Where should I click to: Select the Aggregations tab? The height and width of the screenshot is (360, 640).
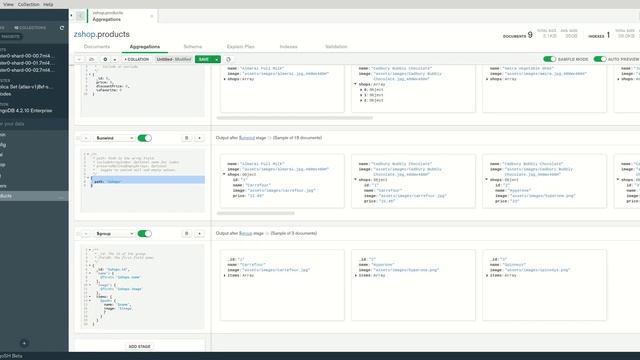point(144,47)
